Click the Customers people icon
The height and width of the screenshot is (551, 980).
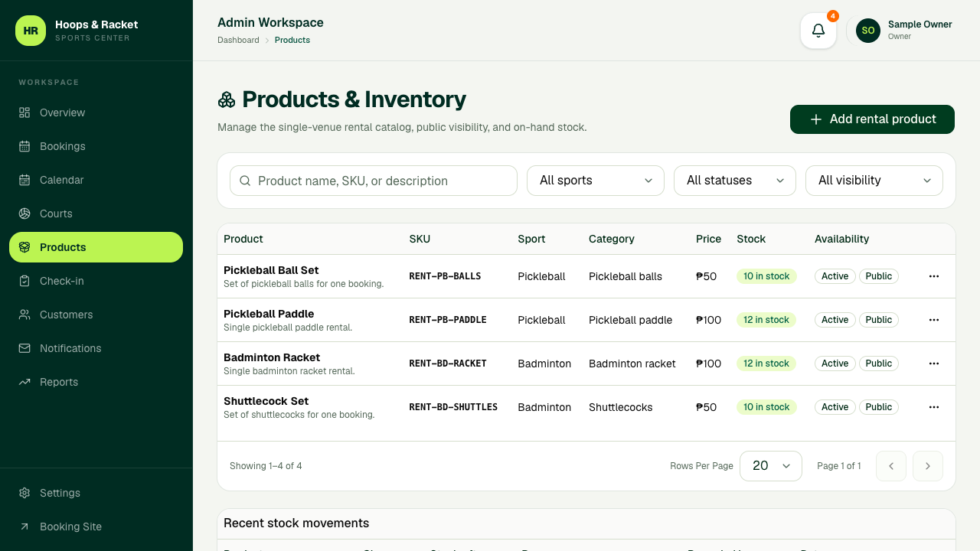point(24,315)
